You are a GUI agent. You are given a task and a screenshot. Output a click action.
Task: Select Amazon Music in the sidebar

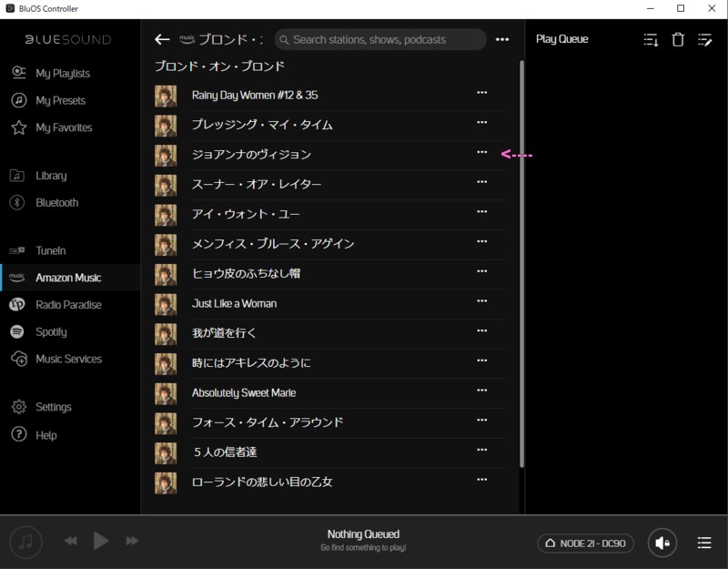pos(68,278)
